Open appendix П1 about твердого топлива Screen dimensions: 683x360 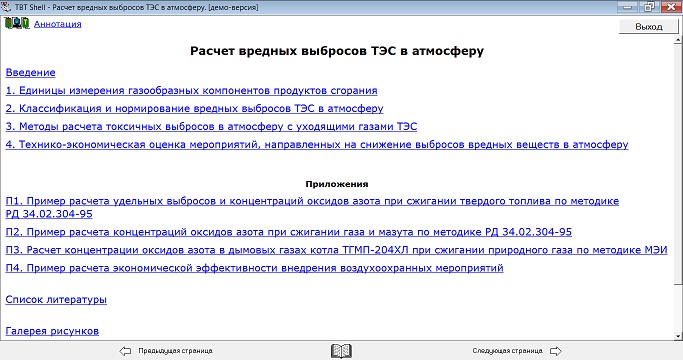tap(312, 207)
